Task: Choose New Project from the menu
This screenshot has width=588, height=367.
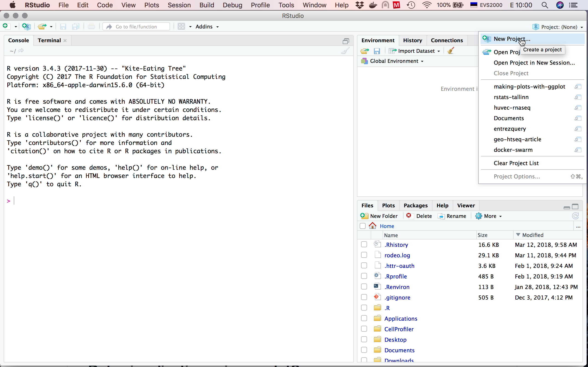Action: tap(512, 39)
